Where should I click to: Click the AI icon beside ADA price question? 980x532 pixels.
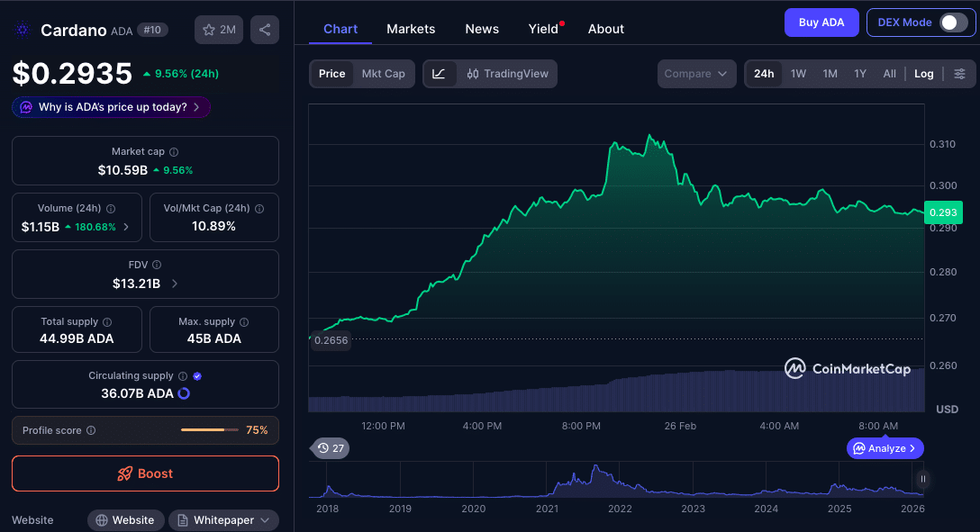pos(26,107)
